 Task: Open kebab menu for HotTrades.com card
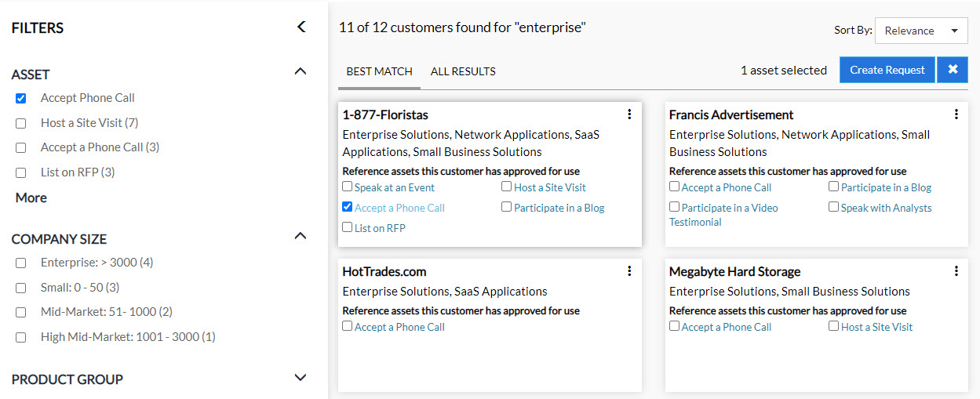coord(629,271)
